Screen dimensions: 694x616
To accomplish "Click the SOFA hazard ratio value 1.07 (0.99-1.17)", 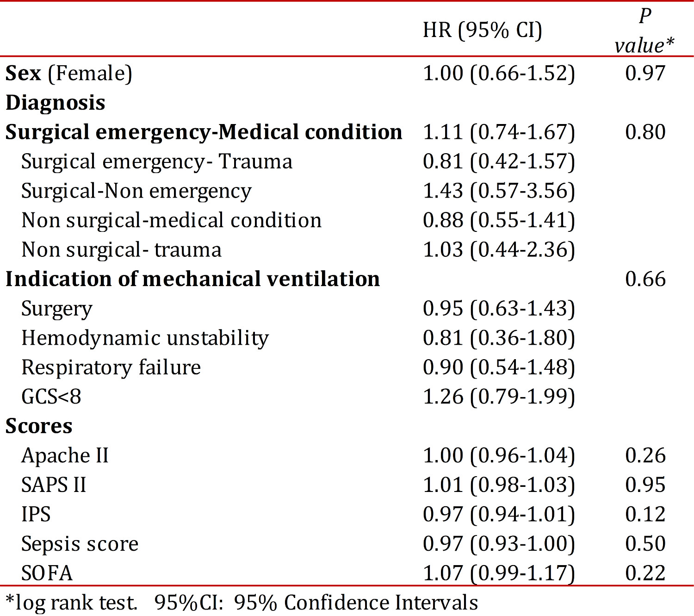I will click(499, 573).
